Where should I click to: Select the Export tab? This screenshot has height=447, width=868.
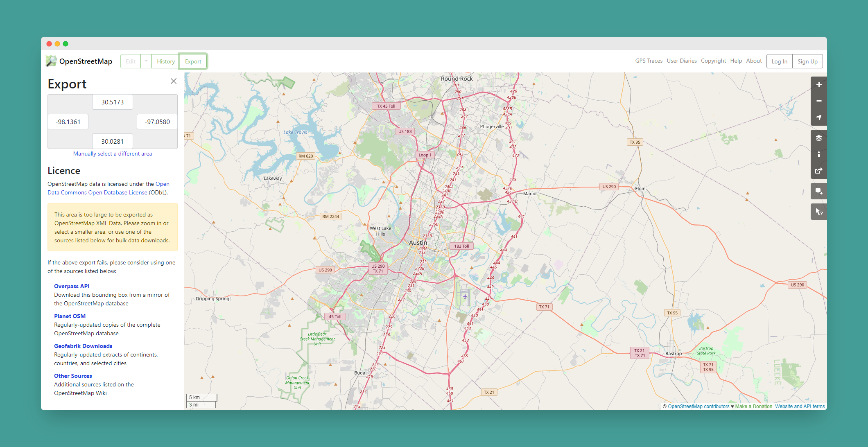coord(193,61)
